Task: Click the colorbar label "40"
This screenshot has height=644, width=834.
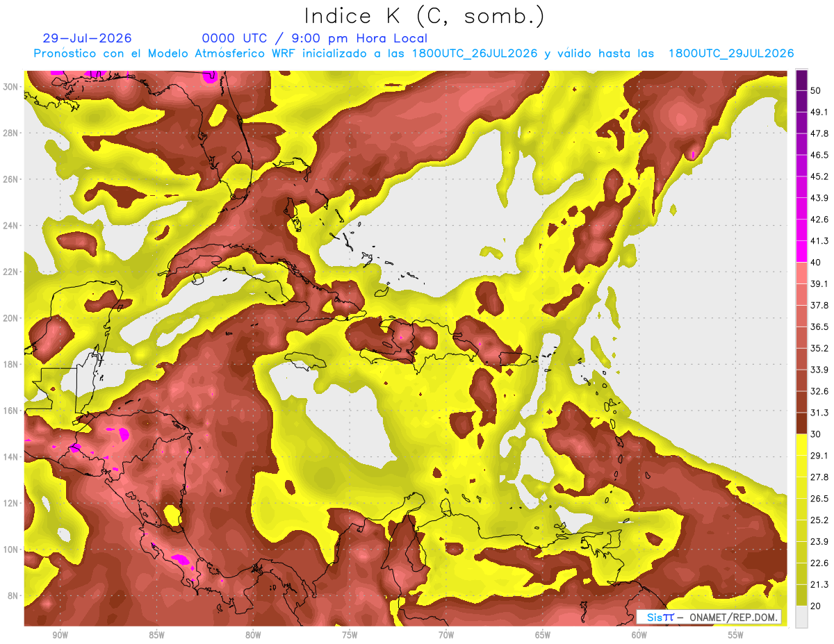Action: click(815, 263)
